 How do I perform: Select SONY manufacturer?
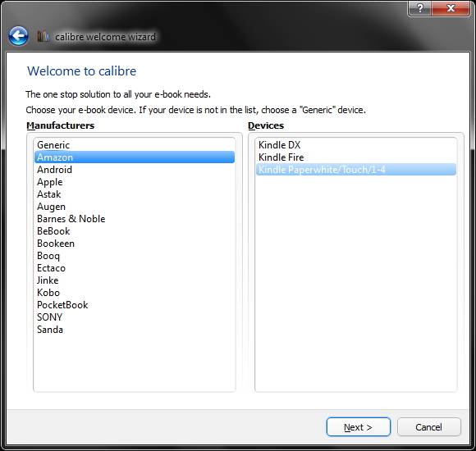tap(135, 317)
